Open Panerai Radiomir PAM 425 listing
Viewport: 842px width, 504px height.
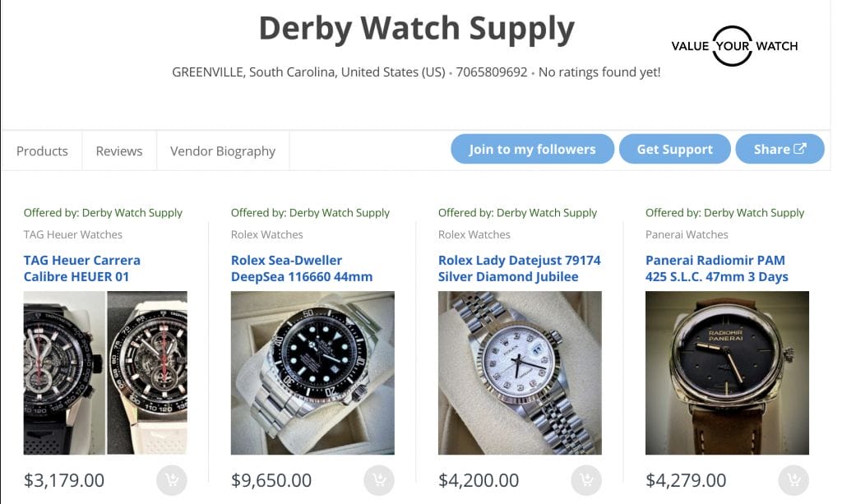point(717,268)
